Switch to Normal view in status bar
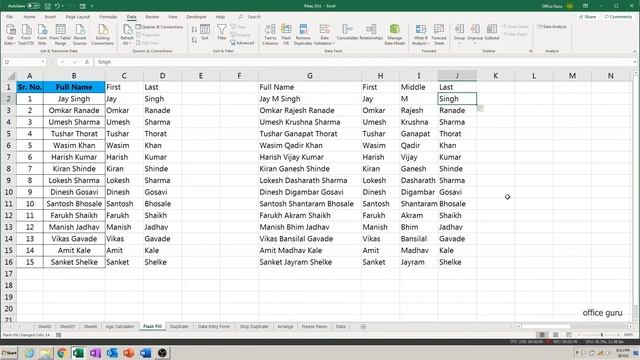The height and width of the screenshot is (360, 640). (542, 335)
